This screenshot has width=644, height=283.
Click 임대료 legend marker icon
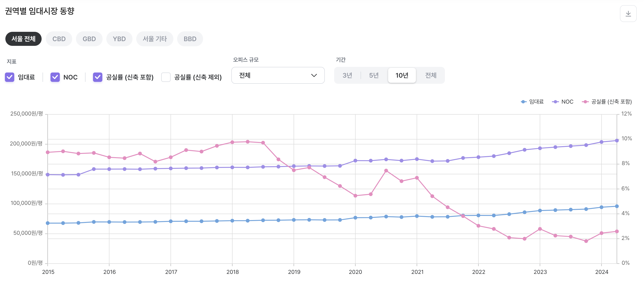click(x=523, y=102)
